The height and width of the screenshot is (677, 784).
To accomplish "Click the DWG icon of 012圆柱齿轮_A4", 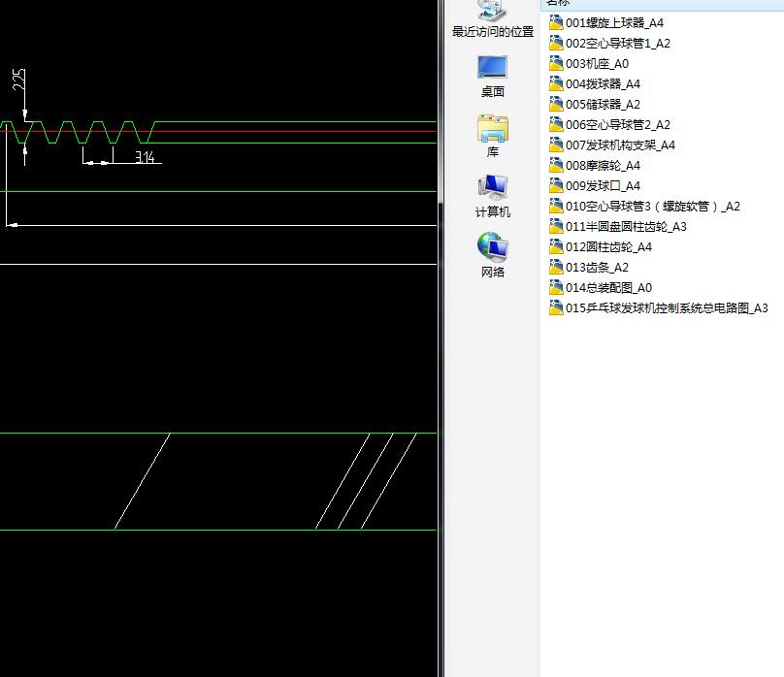I will tap(556, 246).
